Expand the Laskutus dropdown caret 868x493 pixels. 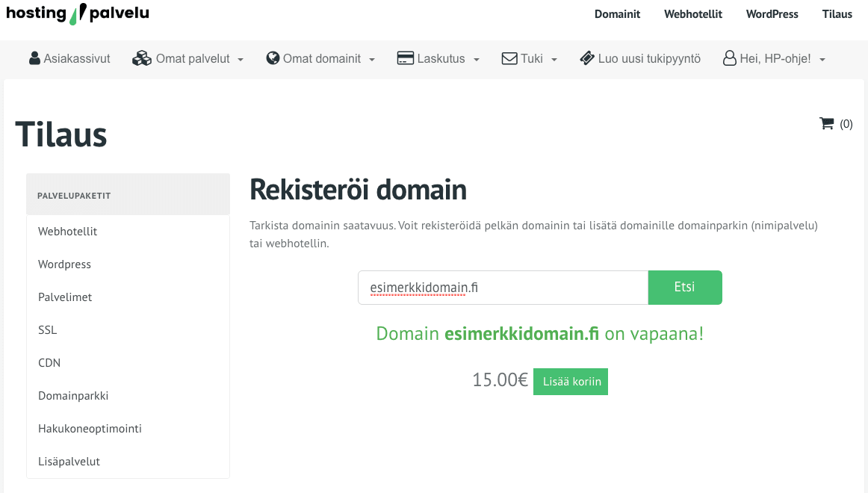click(x=477, y=59)
